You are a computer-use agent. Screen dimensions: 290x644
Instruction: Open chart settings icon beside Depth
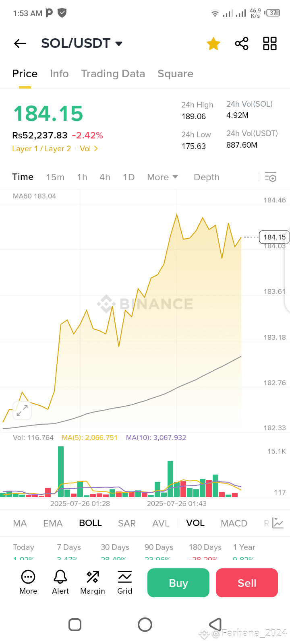tap(270, 177)
